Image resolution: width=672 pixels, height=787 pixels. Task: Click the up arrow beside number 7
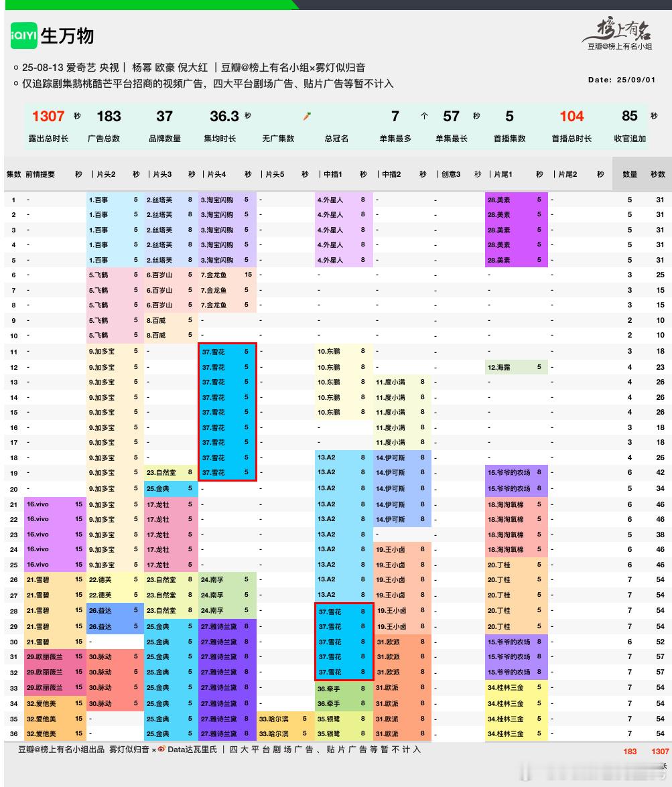(x=424, y=116)
